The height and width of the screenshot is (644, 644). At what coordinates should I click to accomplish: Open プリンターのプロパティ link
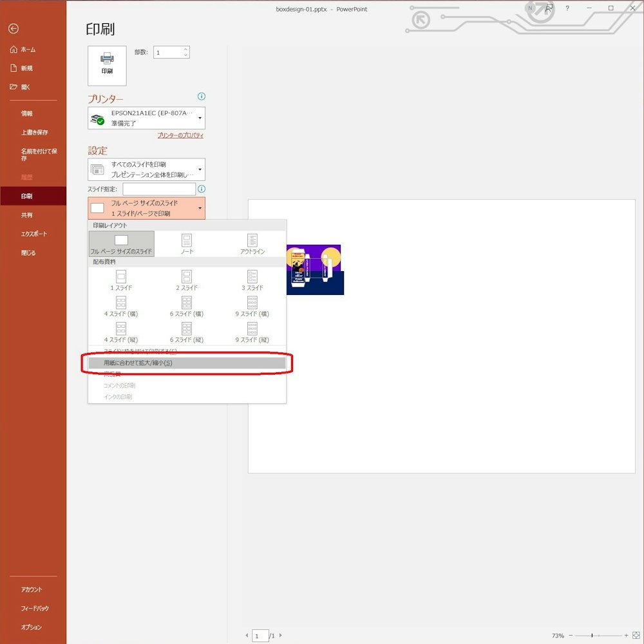[x=180, y=136]
